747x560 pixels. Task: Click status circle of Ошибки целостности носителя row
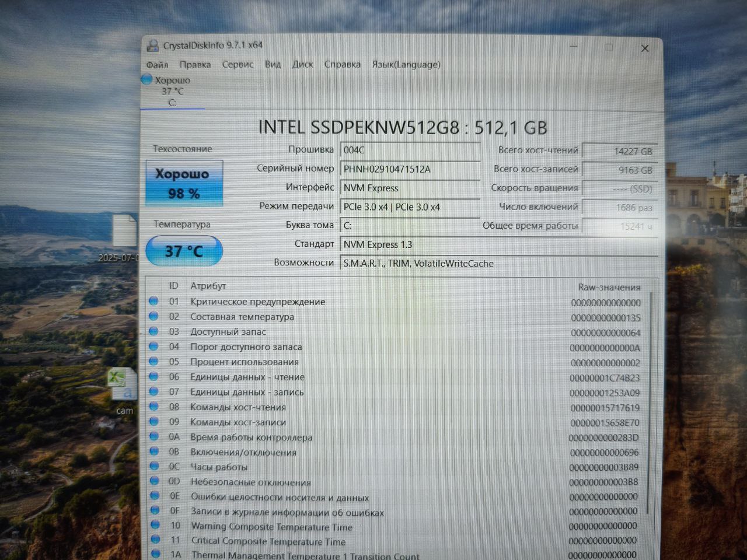click(x=155, y=496)
